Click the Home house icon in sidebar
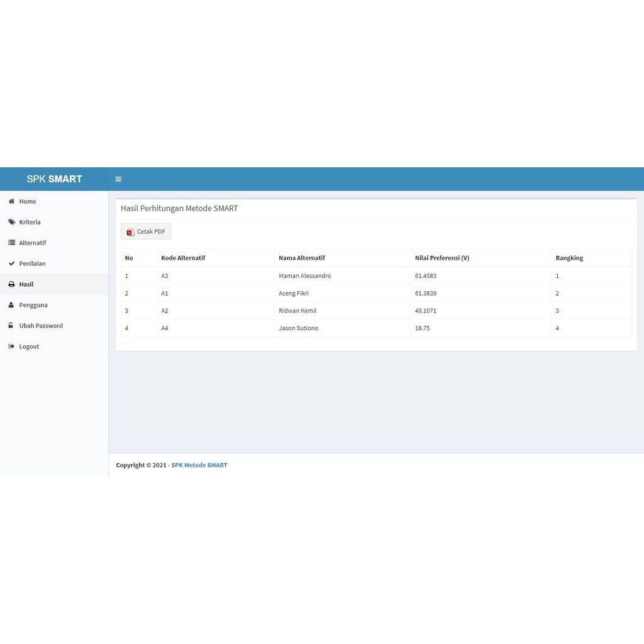Image resolution: width=644 pixels, height=644 pixels. pos(11,201)
